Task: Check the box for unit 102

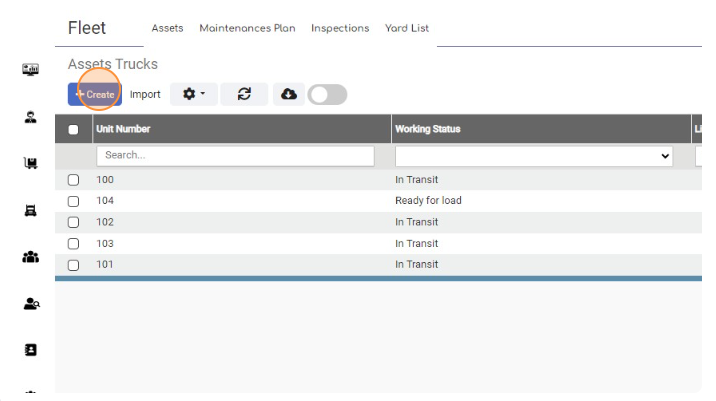Action: pyautogui.click(x=74, y=222)
